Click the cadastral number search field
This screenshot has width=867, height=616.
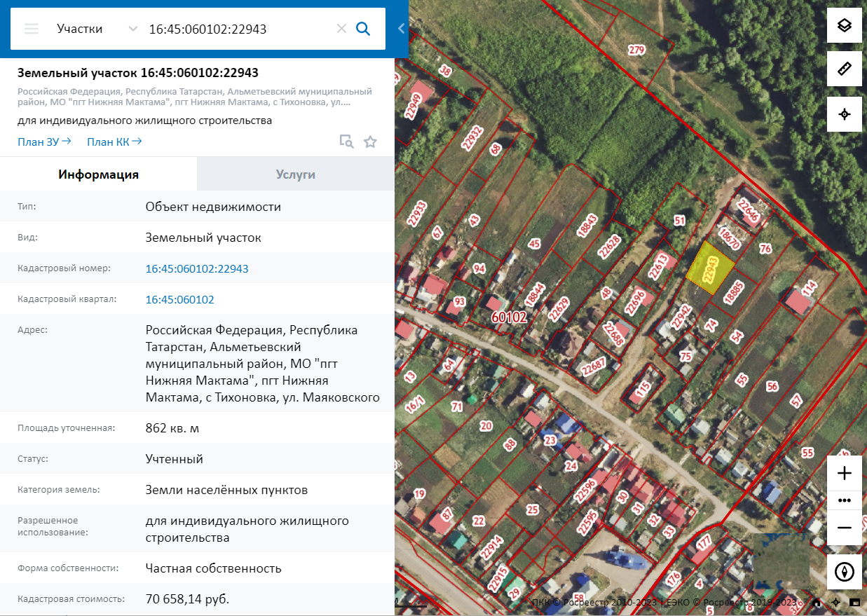click(237, 29)
